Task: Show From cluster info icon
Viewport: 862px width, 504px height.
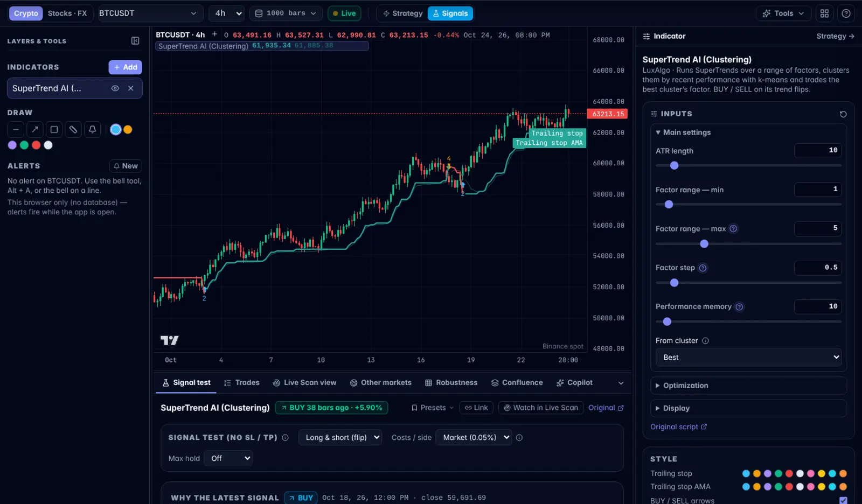Action: tap(705, 341)
